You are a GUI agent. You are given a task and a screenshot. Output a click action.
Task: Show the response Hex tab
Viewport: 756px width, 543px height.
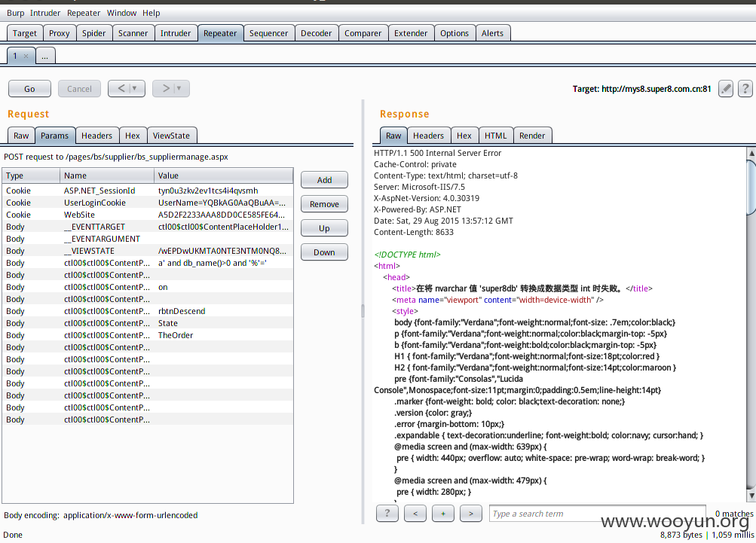464,136
